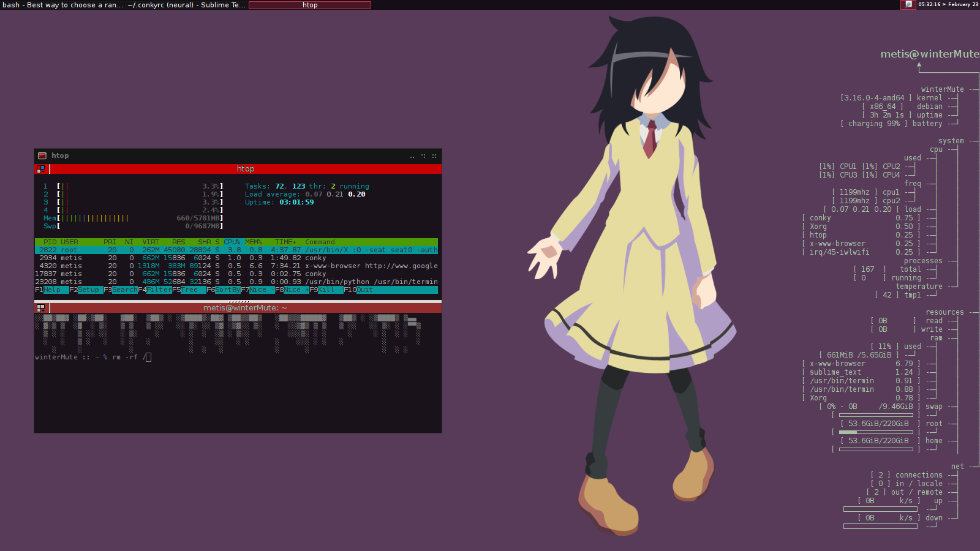Click the clock showing 05:32:16 February 23
This screenshot has width=980, height=551.
tap(948, 4)
